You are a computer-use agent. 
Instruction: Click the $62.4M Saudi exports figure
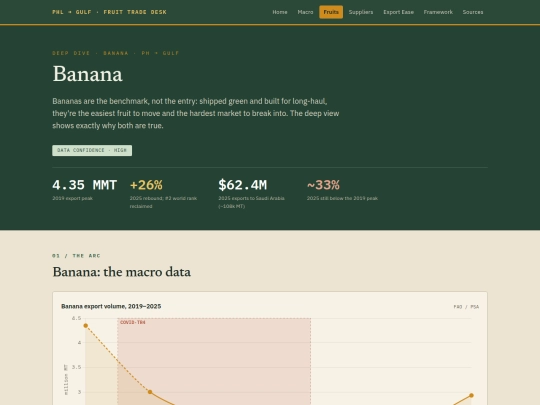point(242,185)
